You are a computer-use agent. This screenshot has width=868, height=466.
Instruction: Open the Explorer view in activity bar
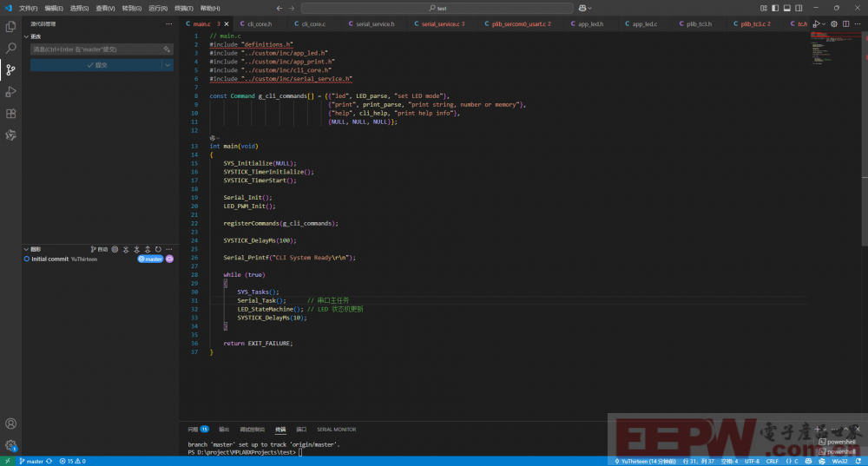[x=10, y=27]
